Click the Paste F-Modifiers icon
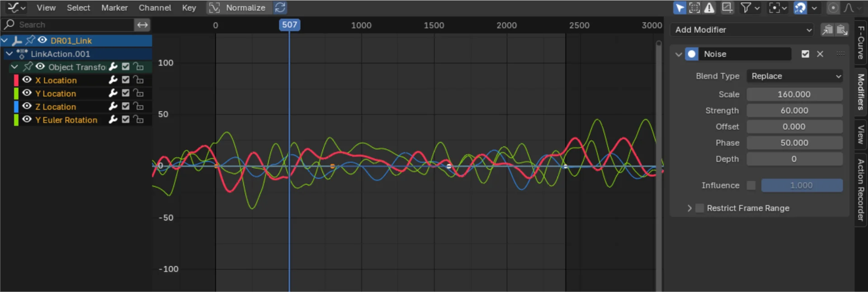 click(842, 30)
